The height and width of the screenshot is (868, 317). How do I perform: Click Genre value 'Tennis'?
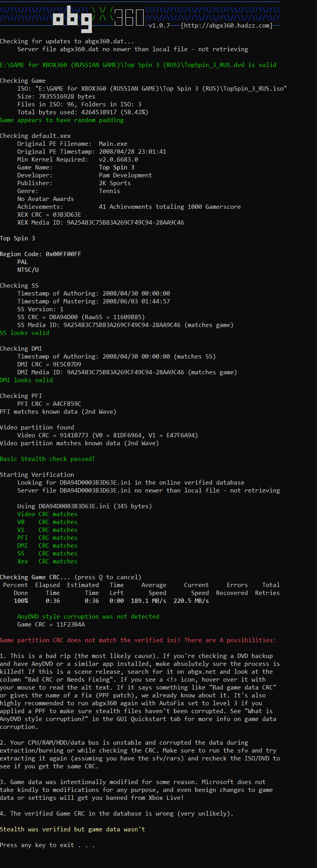[110, 191]
